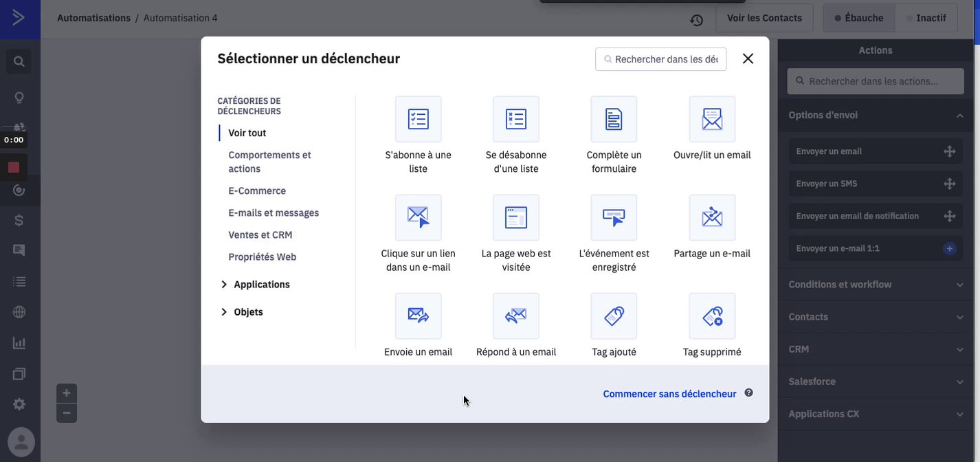Zoom in the canvas with the plus button
This screenshot has height=462, width=980.
click(67, 393)
